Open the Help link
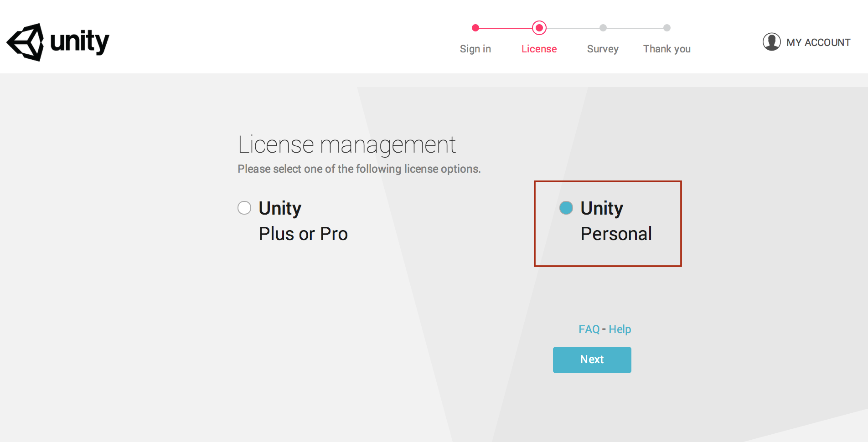 (x=620, y=329)
